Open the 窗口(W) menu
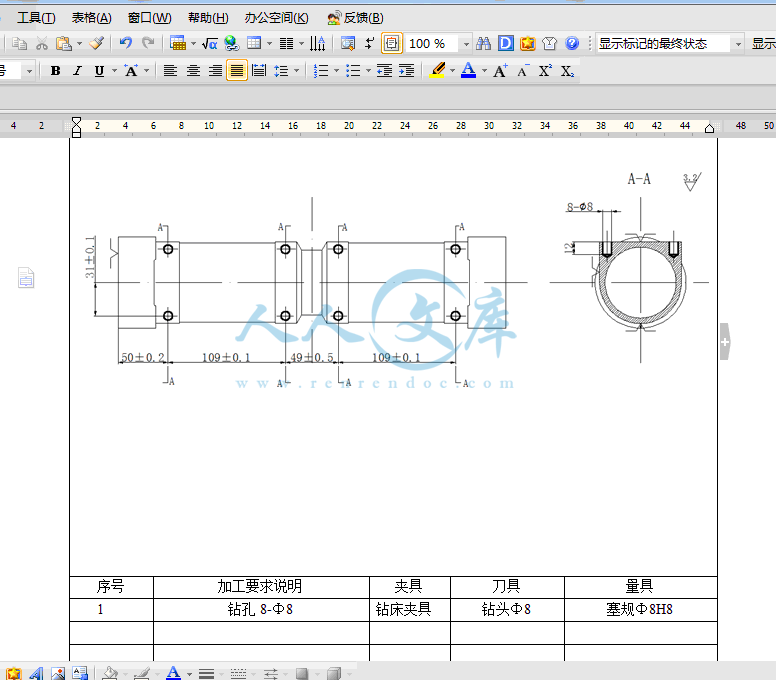This screenshot has height=680, width=776. coord(149,18)
